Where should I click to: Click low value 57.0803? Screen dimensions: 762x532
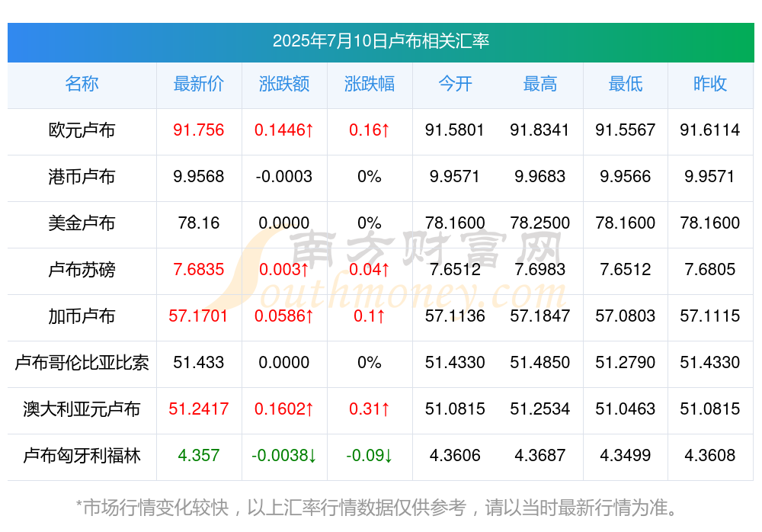626,316
